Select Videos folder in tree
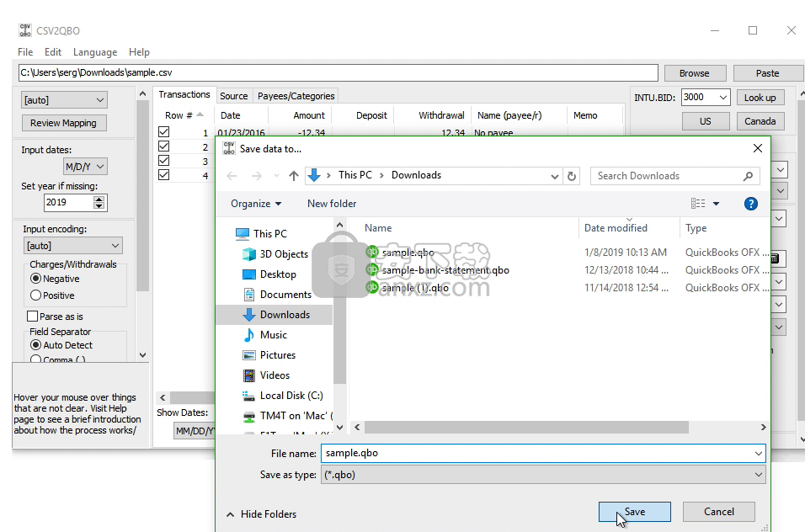805x532 pixels. [266, 375]
